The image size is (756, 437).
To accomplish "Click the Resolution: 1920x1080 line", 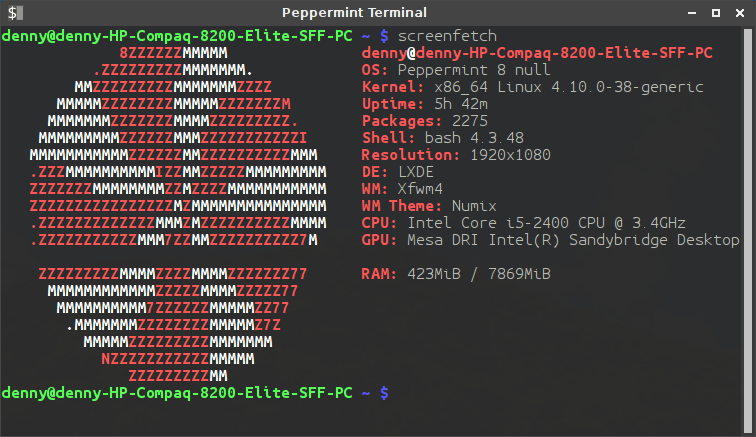I will (456, 155).
